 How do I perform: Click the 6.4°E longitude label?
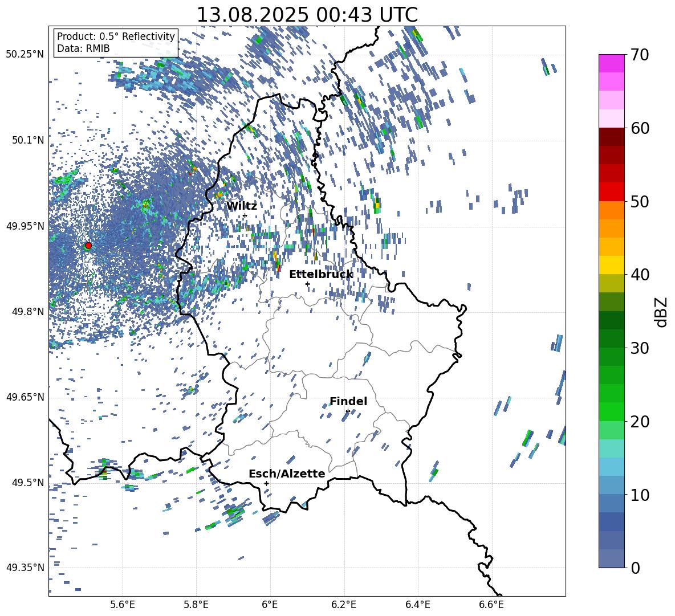[x=417, y=605]
